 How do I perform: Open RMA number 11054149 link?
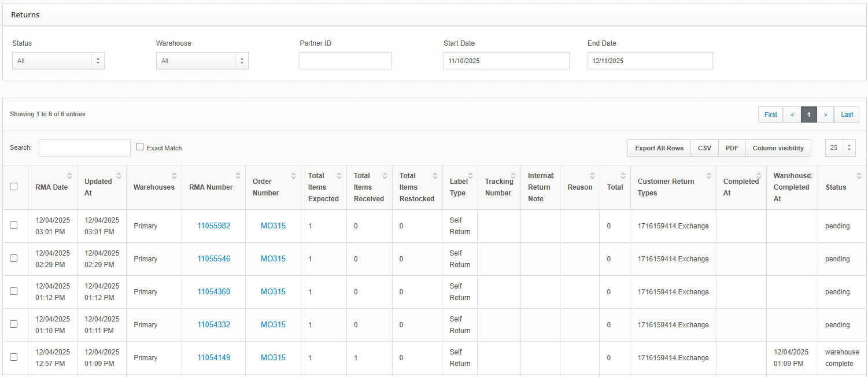pyautogui.click(x=213, y=358)
